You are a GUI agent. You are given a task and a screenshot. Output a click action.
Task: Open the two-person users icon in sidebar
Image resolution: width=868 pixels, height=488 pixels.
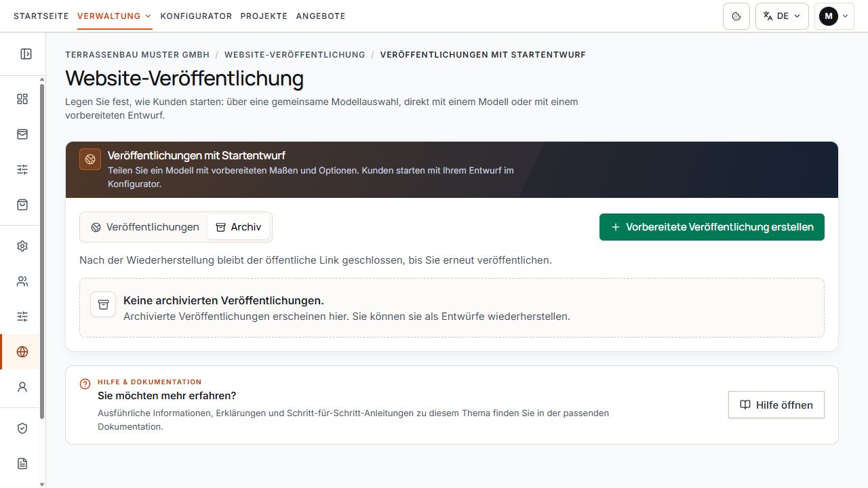(22, 281)
